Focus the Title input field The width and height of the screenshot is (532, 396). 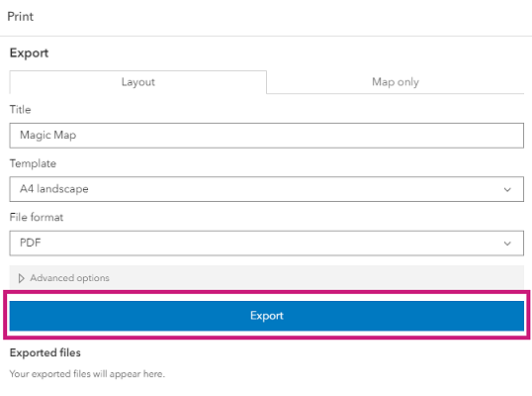click(267, 136)
